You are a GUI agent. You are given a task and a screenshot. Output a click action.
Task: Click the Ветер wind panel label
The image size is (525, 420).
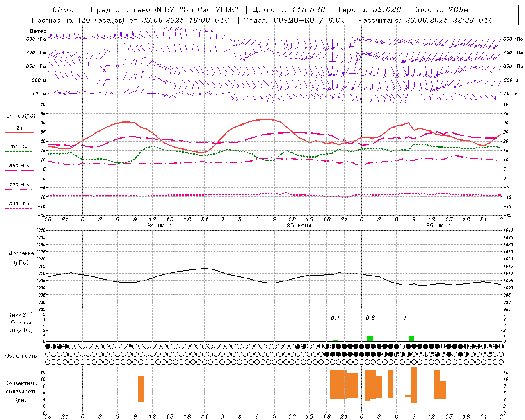tap(38, 31)
